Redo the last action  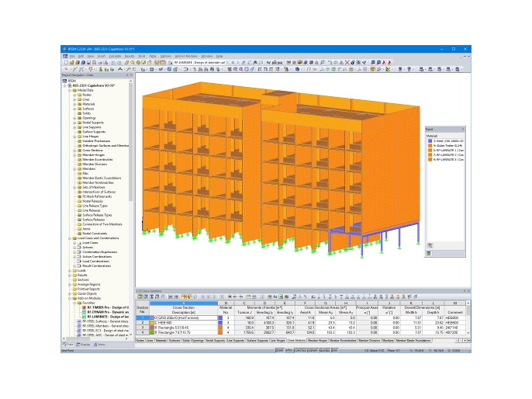(x=119, y=62)
